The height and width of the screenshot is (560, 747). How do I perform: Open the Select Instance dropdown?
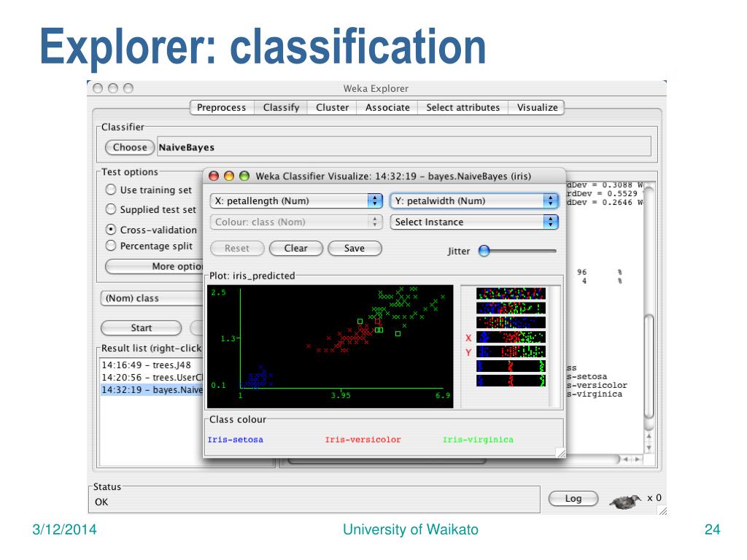(x=474, y=222)
